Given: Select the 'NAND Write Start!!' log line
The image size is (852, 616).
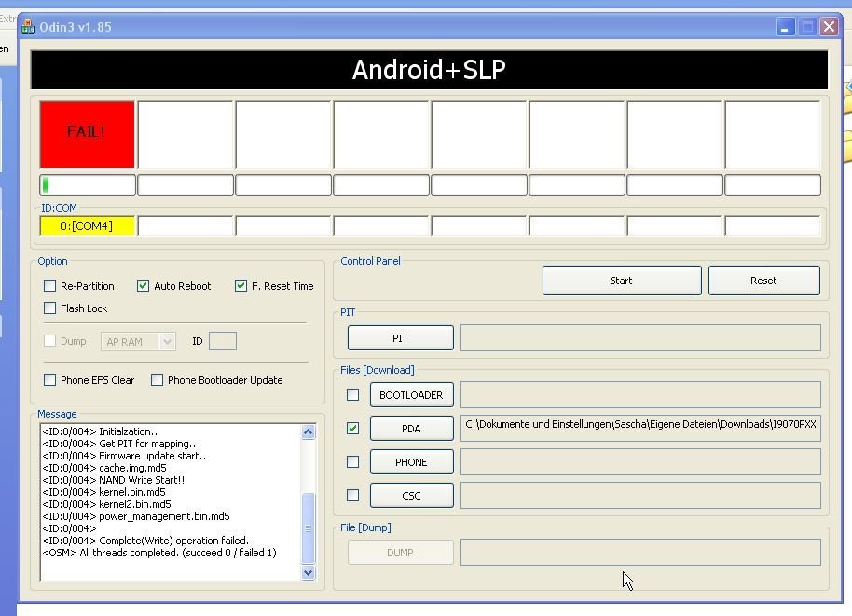Looking at the screenshot, I should click(114, 480).
